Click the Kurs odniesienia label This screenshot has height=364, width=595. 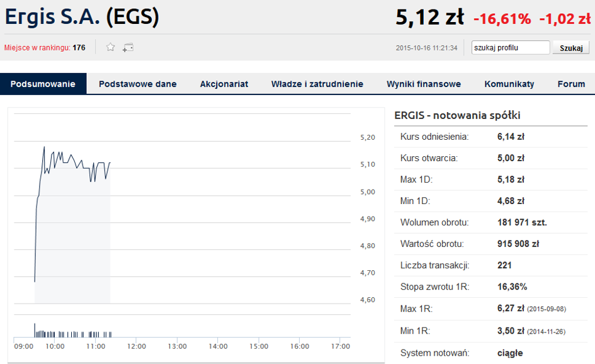434,137
